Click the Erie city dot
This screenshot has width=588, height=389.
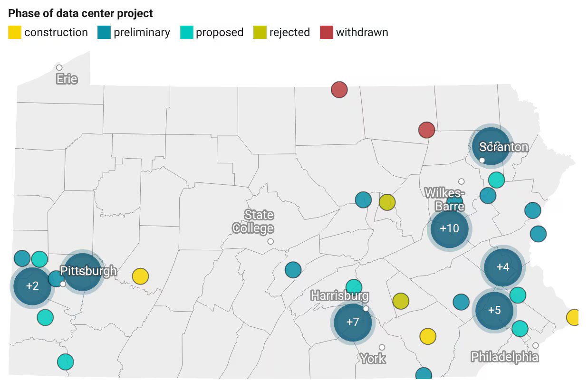59,67
